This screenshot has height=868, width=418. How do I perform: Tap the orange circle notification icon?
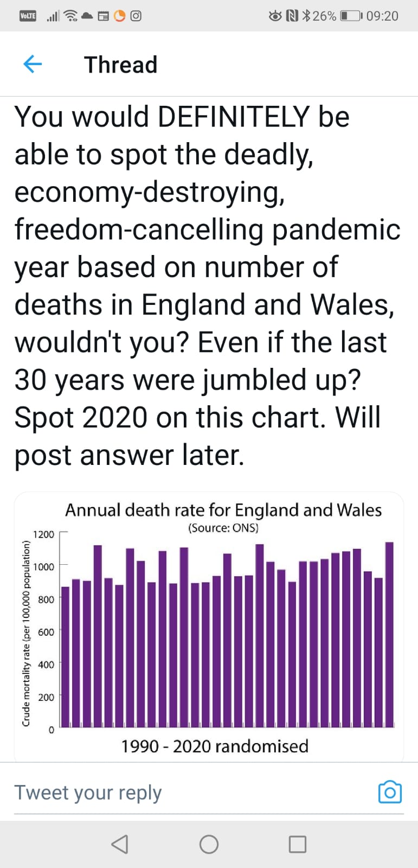(120, 16)
